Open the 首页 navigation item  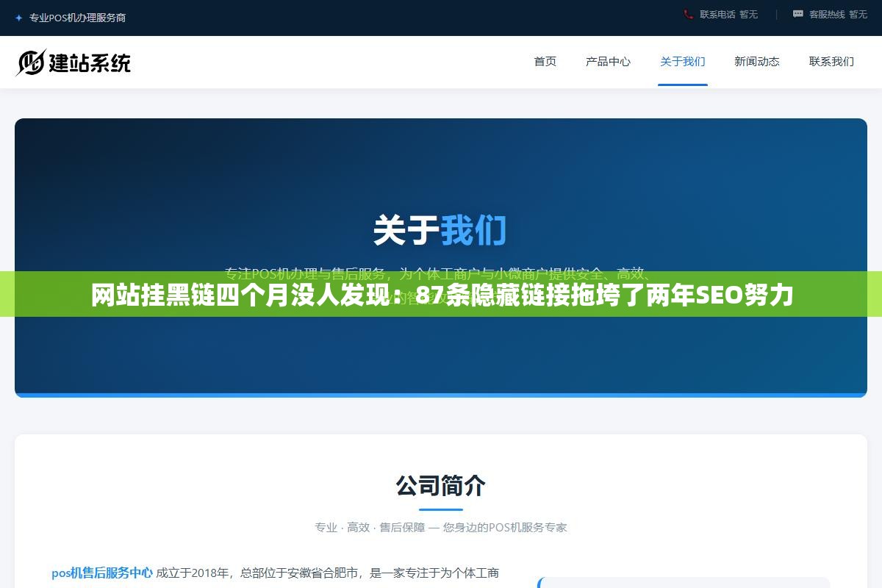[545, 62]
